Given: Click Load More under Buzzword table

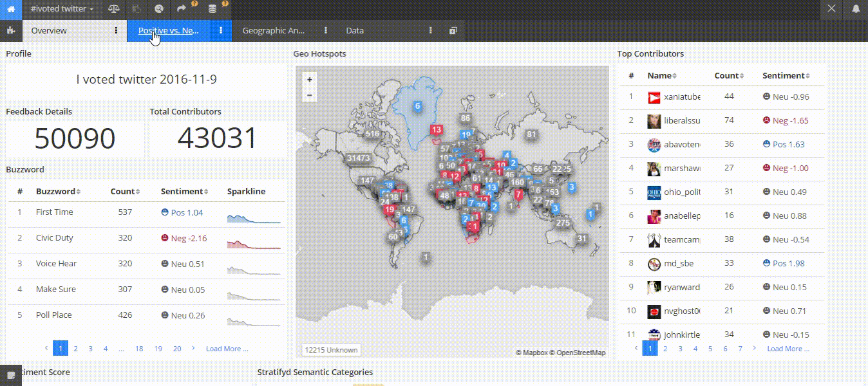Looking at the screenshot, I should (x=227, y=349).
